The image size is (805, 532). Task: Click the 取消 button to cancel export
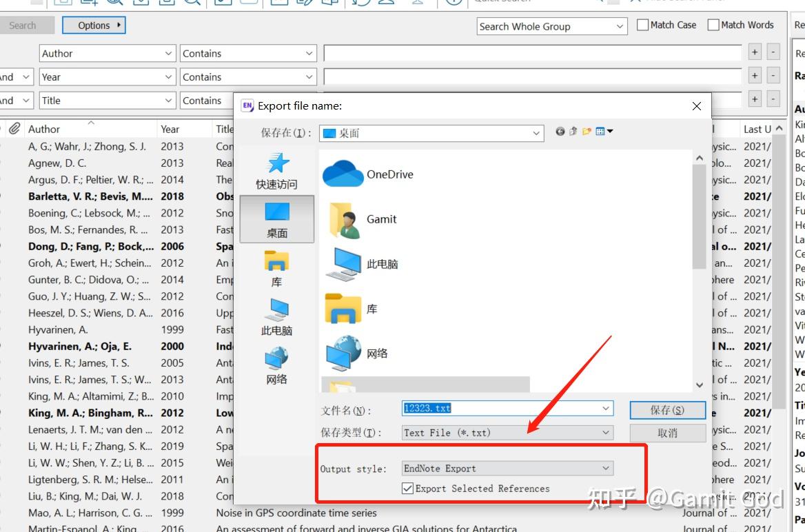pos(666,433)
